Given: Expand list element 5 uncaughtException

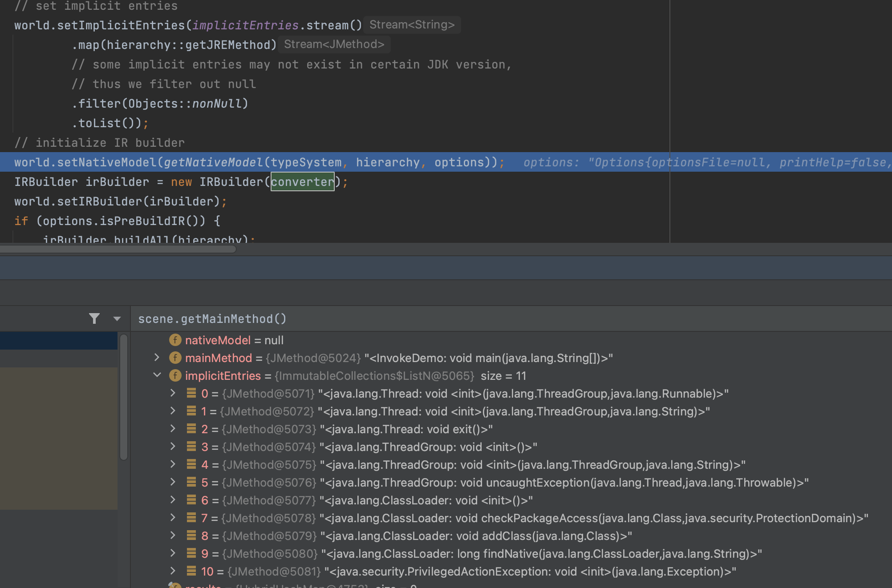Looking at the screenshot, I should click(x=173, y=482).
